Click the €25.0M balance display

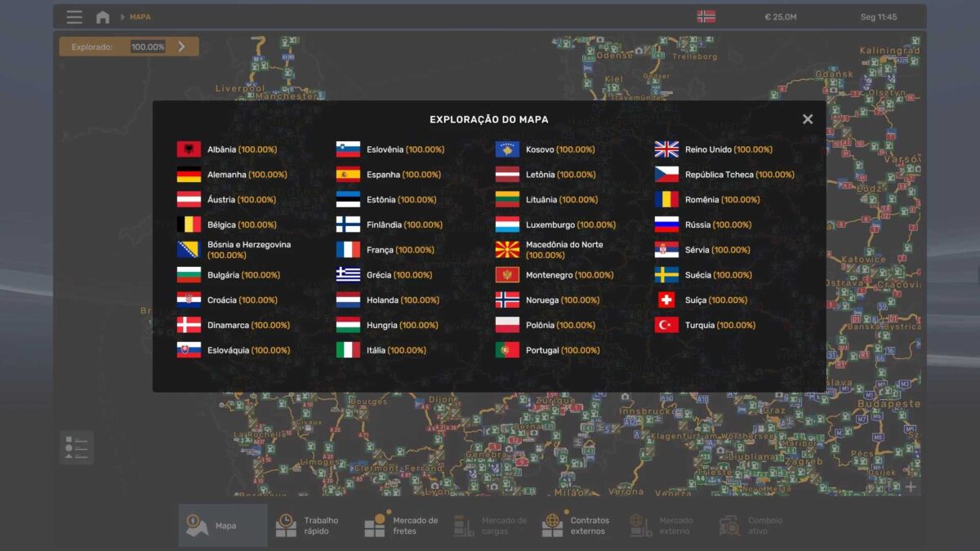coord(780,17)
